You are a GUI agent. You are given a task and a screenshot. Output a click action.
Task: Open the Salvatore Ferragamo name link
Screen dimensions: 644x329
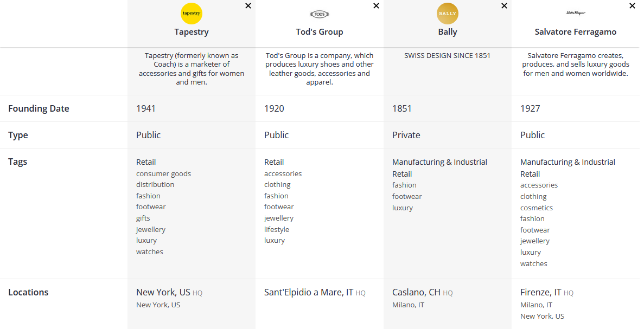(576, 32)
